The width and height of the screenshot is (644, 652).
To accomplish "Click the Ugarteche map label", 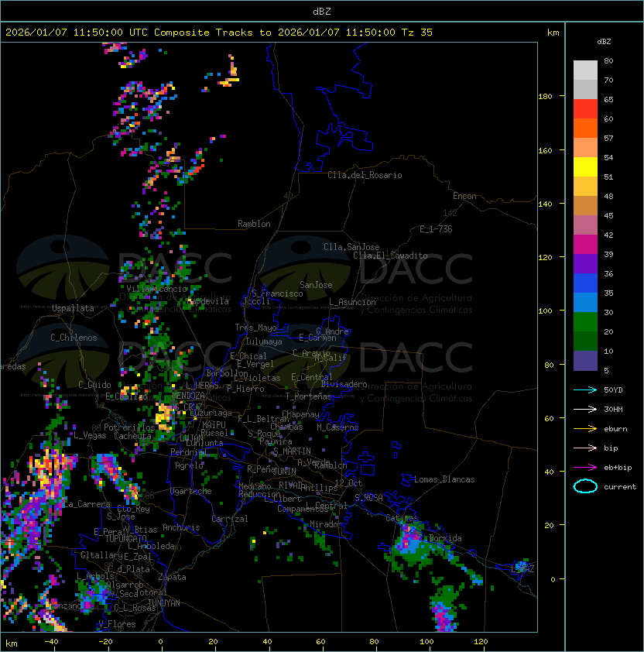I will (191, 491).
